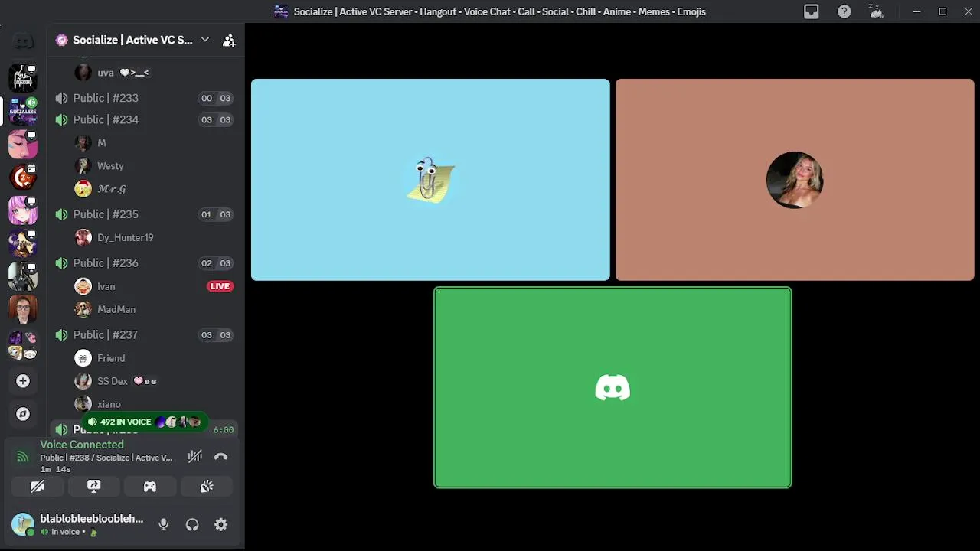Image resolution: width=980 pixels, height=551 pixels.
Task: Open Voice Connected connection details
Action: tap(82, 445)
